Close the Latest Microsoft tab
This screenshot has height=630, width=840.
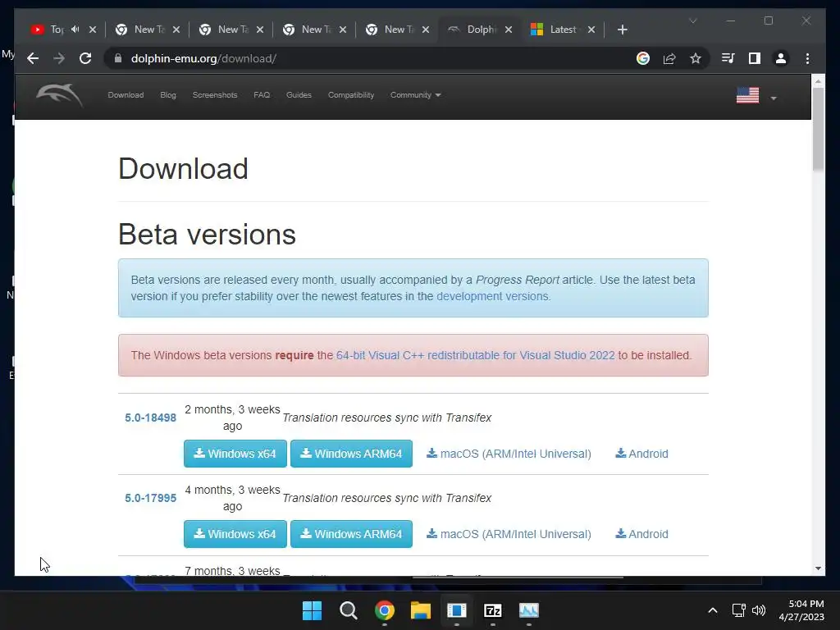(591, 30)
